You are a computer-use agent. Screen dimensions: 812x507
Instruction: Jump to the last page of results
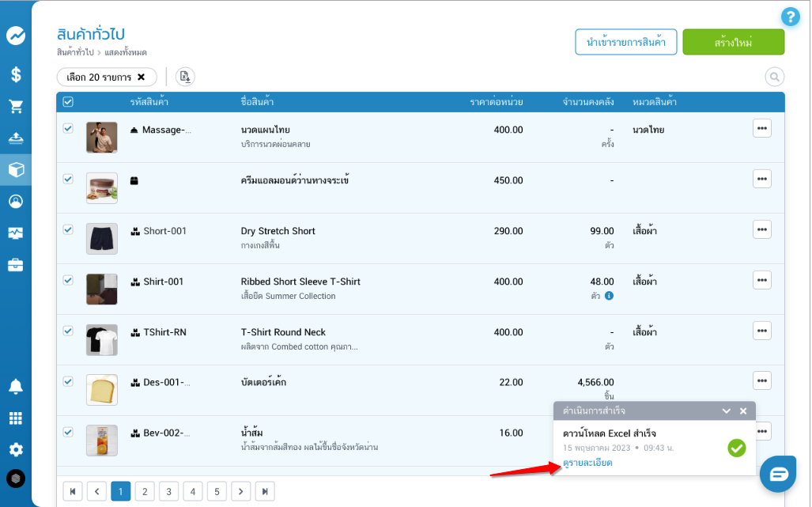click(266, 491)
